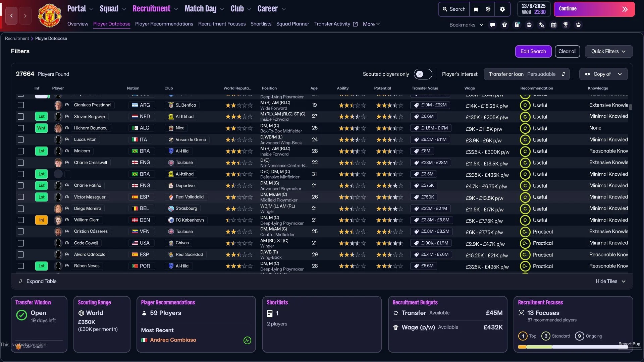Open the Club dropdown menu
The width and height of the screenshot is (644, 362).
(241, 9)
